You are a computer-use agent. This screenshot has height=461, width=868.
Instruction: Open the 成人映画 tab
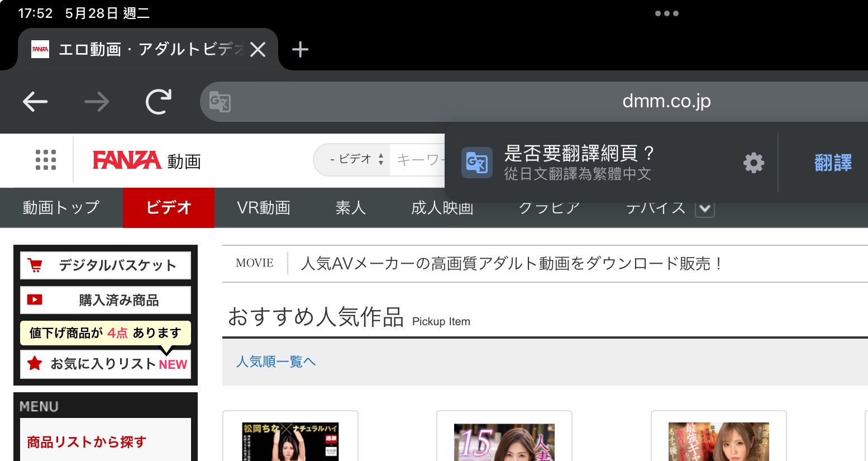442,208
